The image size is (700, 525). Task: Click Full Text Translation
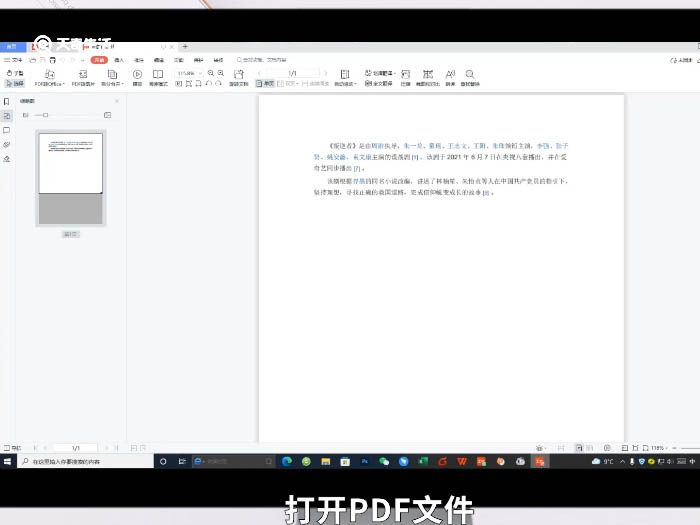[x=379, y=83]
